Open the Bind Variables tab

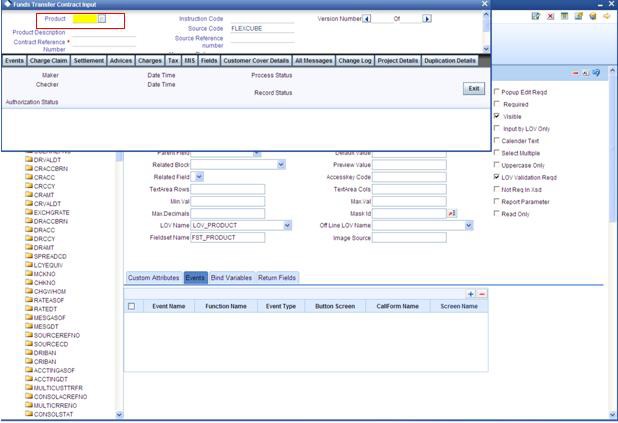231,278
